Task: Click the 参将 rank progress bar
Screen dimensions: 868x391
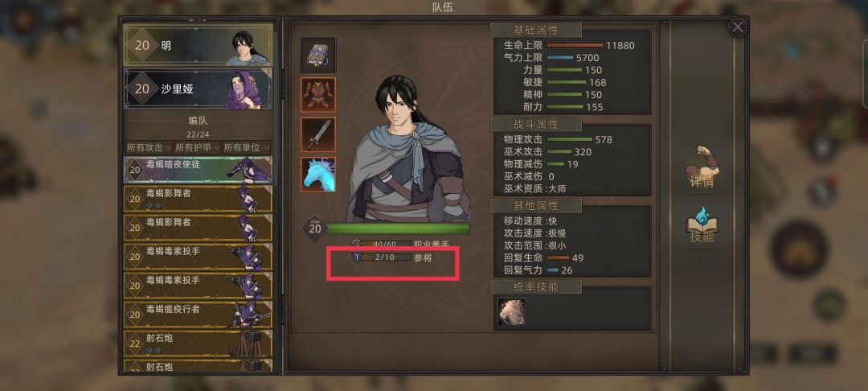Action: point(386,257)
